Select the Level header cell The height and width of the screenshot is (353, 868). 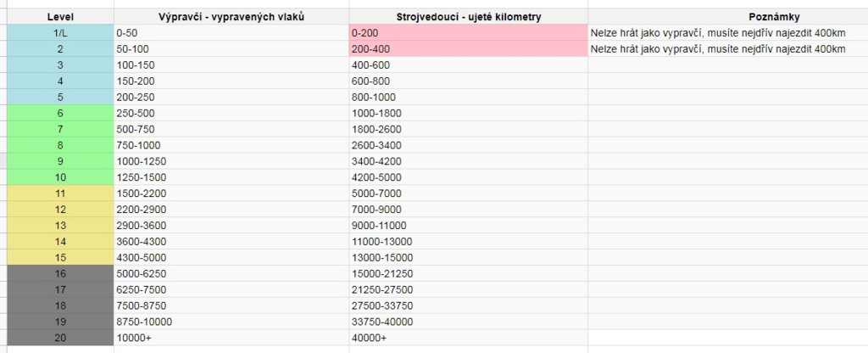click(x=60, y=17)
